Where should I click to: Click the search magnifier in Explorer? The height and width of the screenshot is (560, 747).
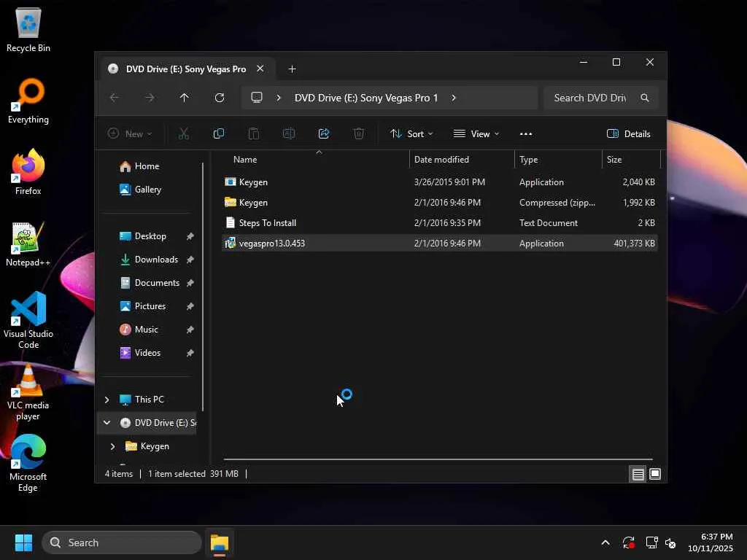click(x=645, y=98)
